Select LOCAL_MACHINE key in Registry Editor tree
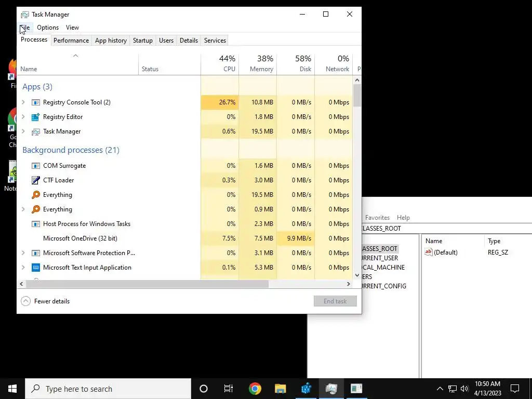 [x=383, y=268]
